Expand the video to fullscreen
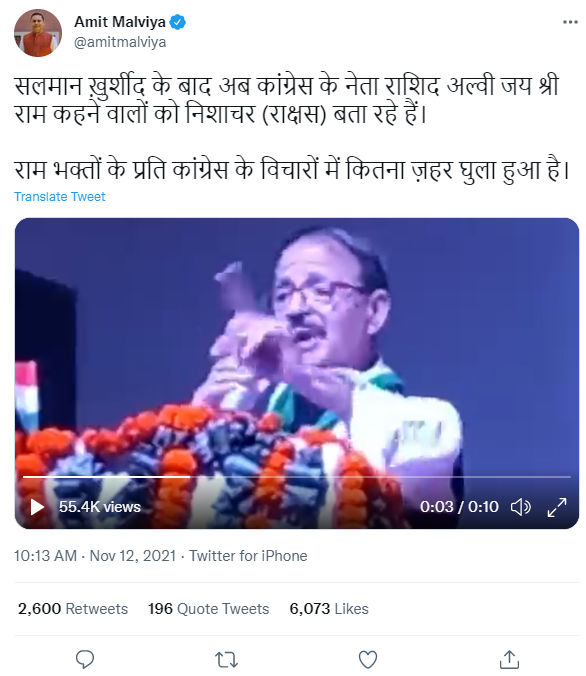This screenshot has width=586, height=676. pyautogui.click(x=557, y=507)
